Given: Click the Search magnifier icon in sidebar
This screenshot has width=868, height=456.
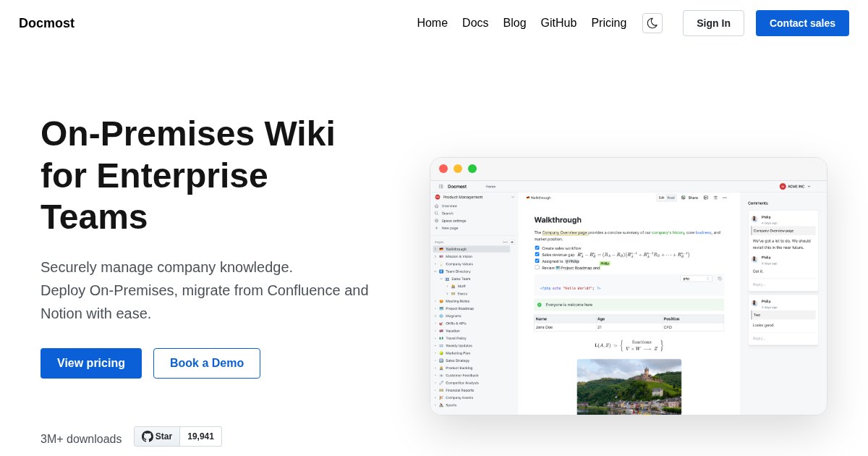Looking at the screenshot, I should click(x=436, y=214).
